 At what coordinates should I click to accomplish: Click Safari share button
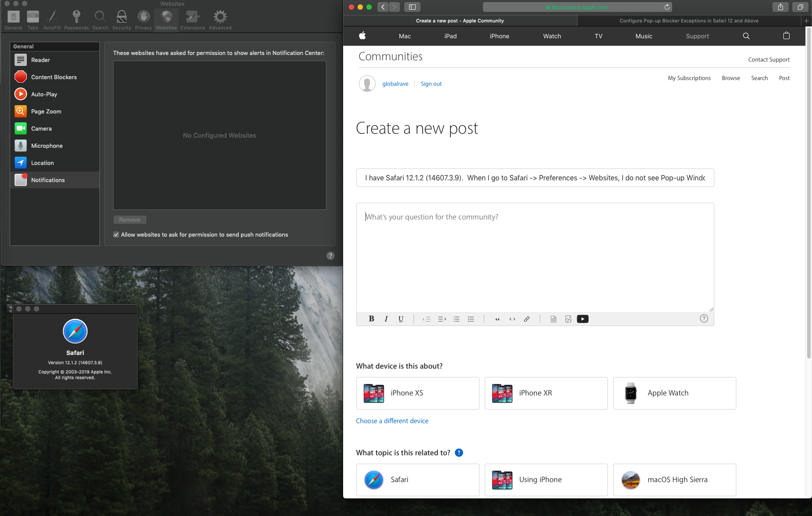tap(780, 7)
